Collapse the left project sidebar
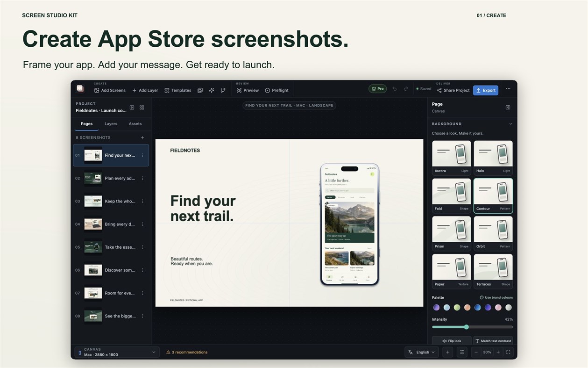Viewport: 588px width, 368px height. [132, 108]
